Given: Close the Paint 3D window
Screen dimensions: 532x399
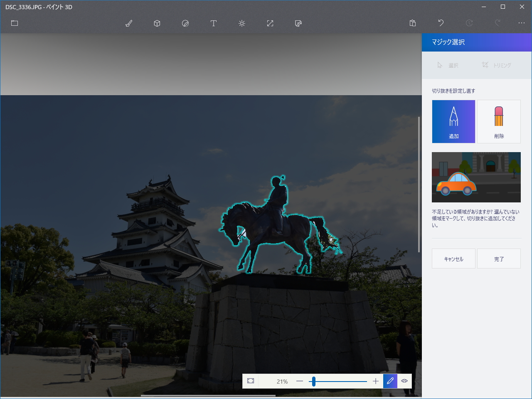Looking at the screenshot, I should tap(522, 7).
